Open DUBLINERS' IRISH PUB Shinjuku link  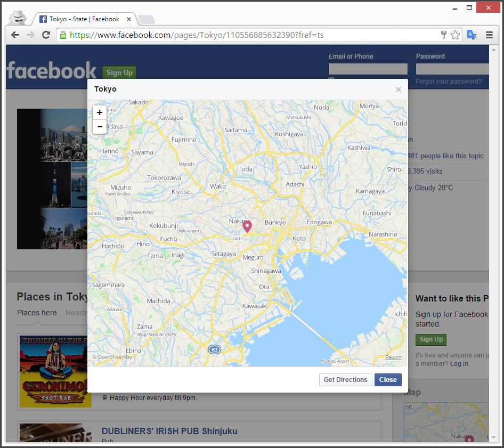tap(169, 431)
